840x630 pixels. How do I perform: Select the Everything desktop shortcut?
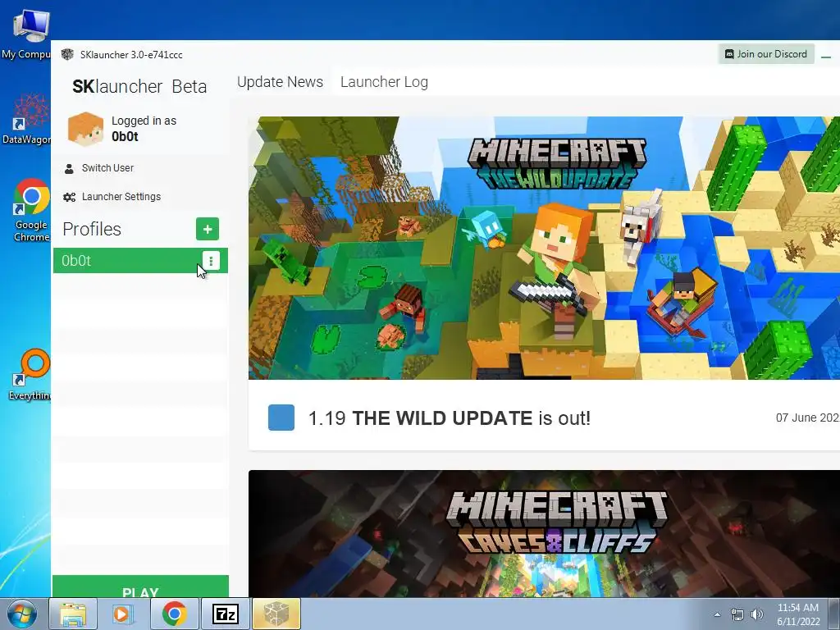click(31, 375)
